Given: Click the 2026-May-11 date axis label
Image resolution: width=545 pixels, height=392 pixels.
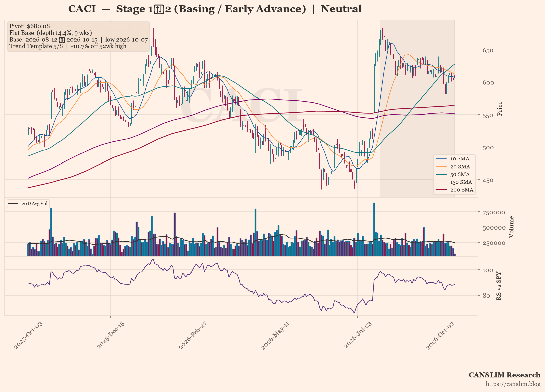Looking at the screenshot, I should [275, 336].
